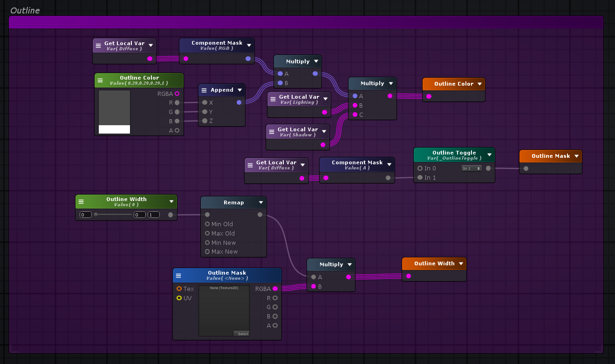The height and width of the screenshot is (364, 615).
Task: Click hamburger icon on Outline Mask texture node
Action: [x=178, y=276]
